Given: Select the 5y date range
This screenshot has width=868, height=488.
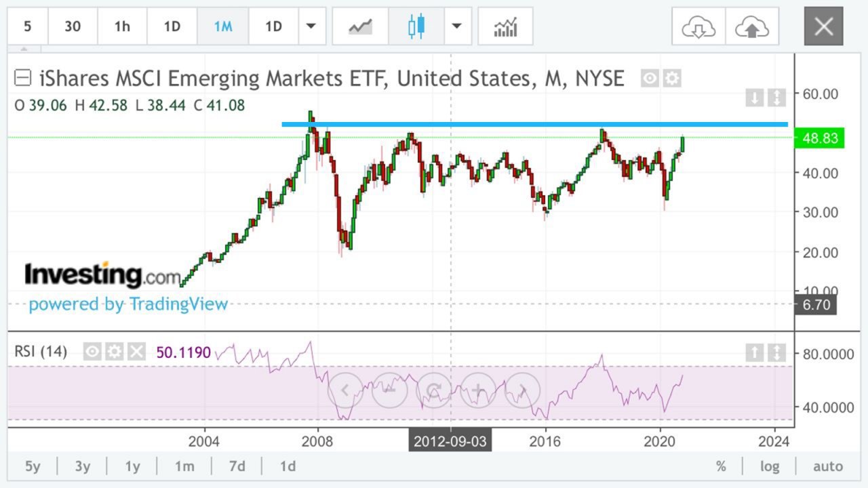Looking at the screenshot, I should (33, 466).
